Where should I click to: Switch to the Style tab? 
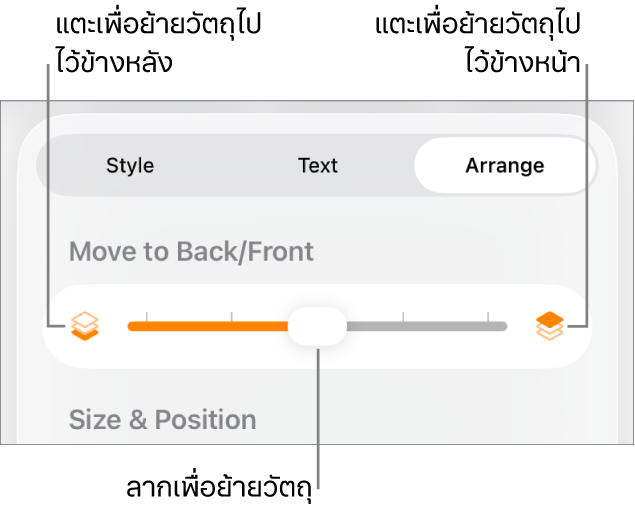[x=130, y=165]
